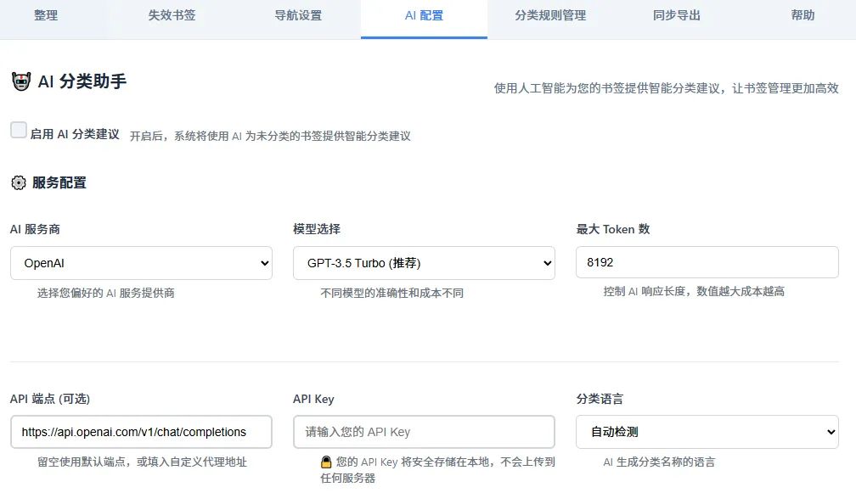Focus the 最大 Token 数 input field

pyautogui.click(x=707, y=262)
